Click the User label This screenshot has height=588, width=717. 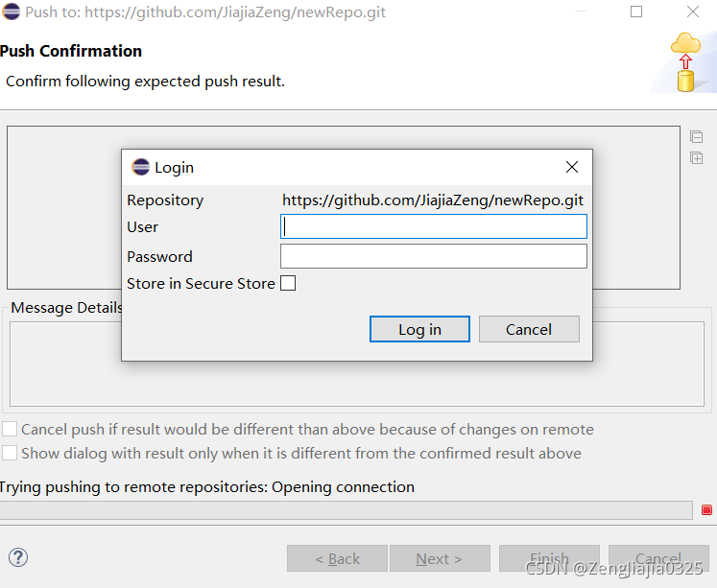(143, 227)
